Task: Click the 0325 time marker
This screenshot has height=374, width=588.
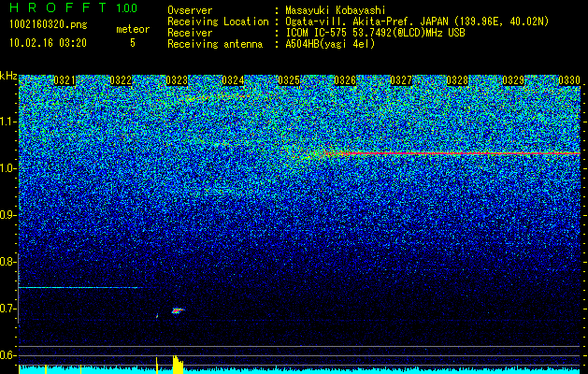Action: pos(289,80)
